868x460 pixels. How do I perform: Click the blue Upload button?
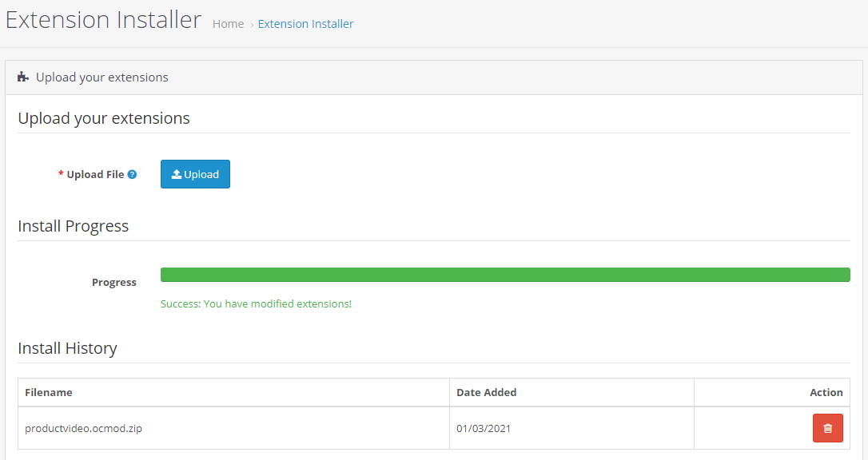coord(195,174)
